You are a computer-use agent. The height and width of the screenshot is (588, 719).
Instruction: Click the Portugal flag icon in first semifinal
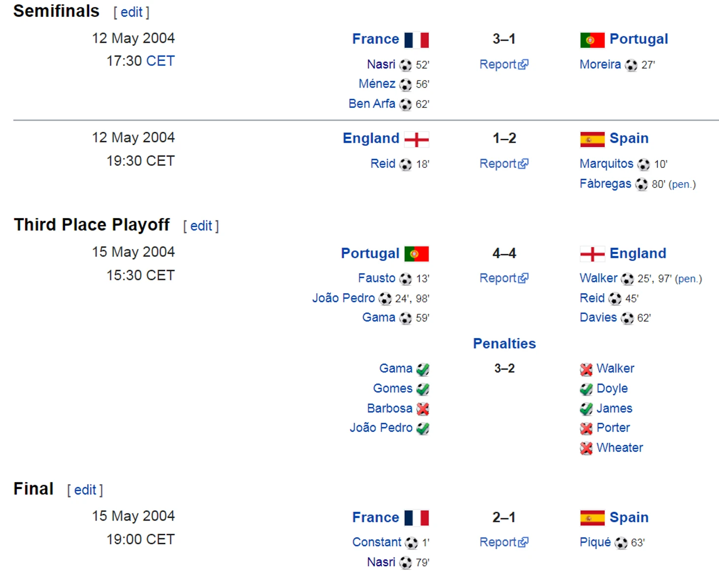[592, 40]
